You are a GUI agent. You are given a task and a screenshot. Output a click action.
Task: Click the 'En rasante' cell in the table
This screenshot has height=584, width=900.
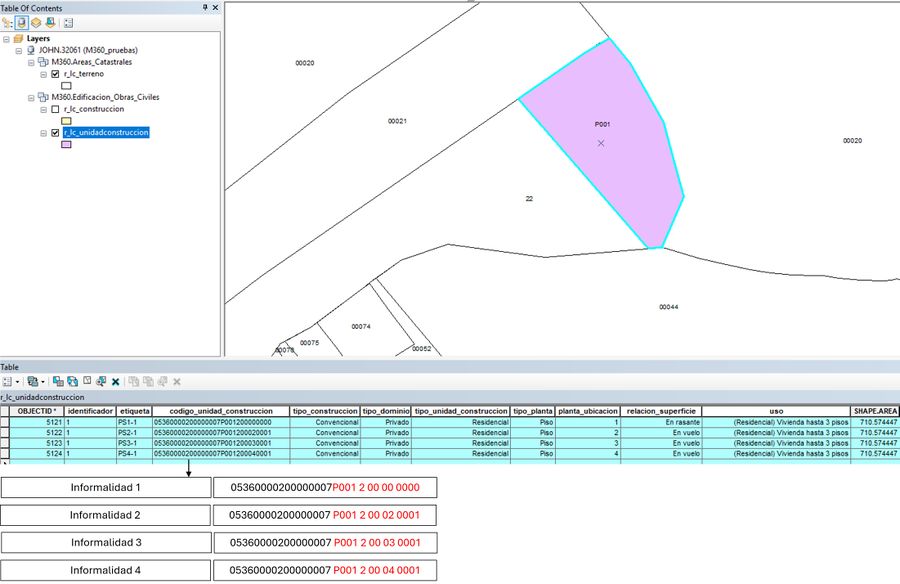(661, 422)
